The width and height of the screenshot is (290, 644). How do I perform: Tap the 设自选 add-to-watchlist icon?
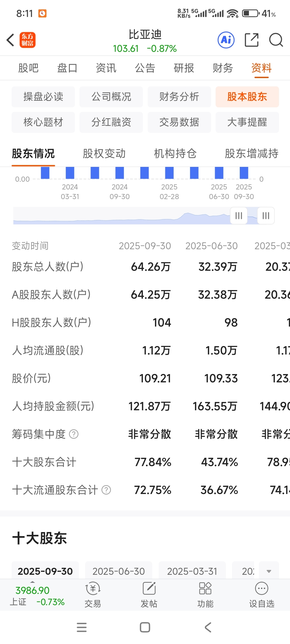point(262,595)
